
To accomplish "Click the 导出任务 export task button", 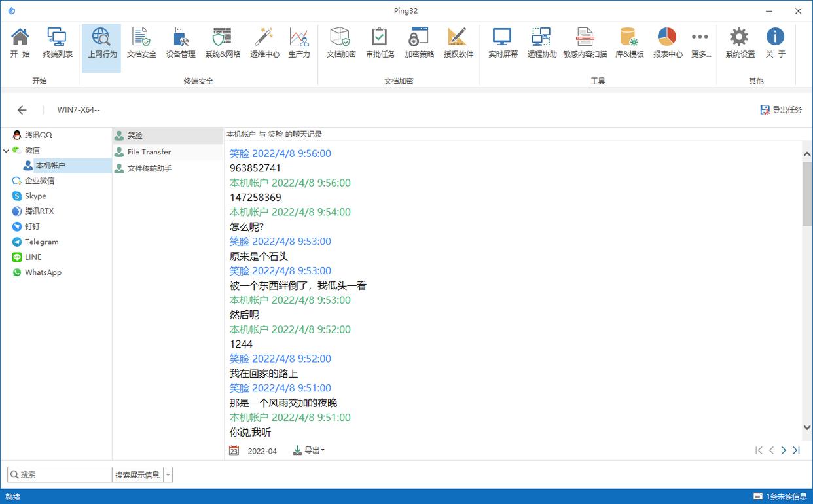I will pos(781,110).
